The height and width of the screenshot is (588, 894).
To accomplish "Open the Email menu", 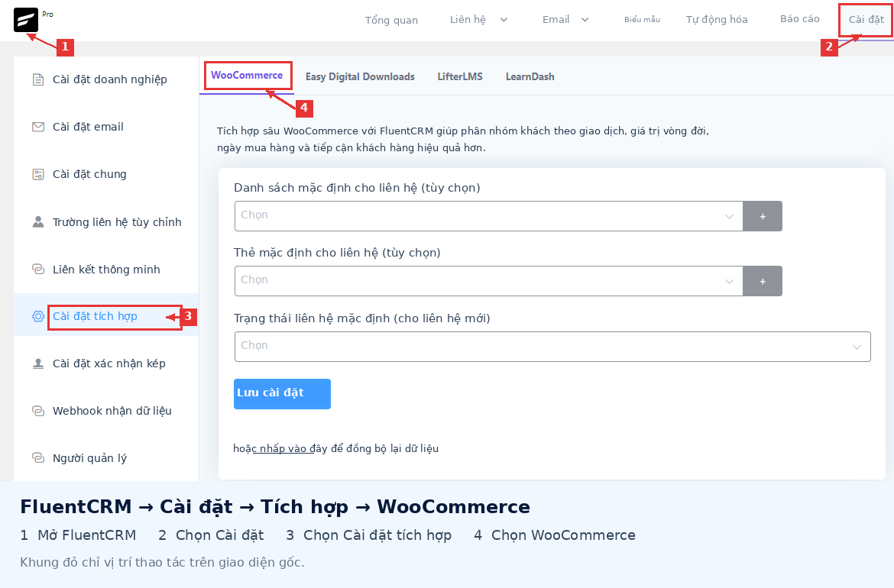I will pos(556,19).
